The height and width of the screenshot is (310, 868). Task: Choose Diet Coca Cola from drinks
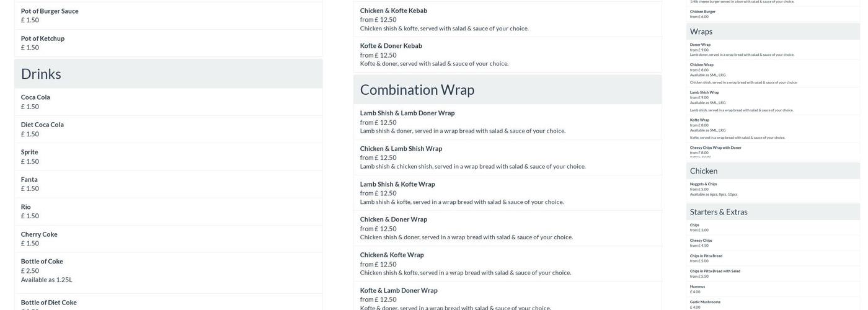[x=168, y=129]
